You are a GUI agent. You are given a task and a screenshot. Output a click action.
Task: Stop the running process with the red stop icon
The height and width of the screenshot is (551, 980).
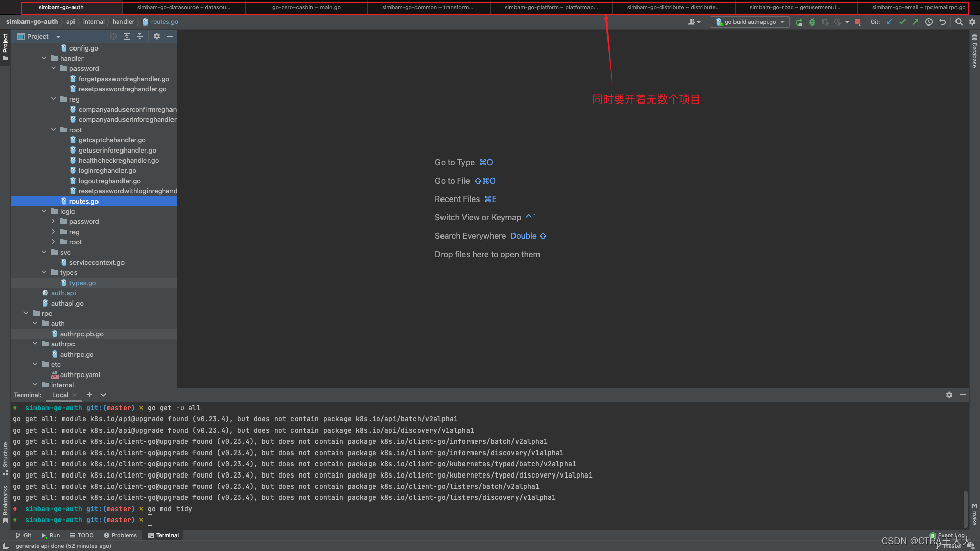click(x=857, y=22)
